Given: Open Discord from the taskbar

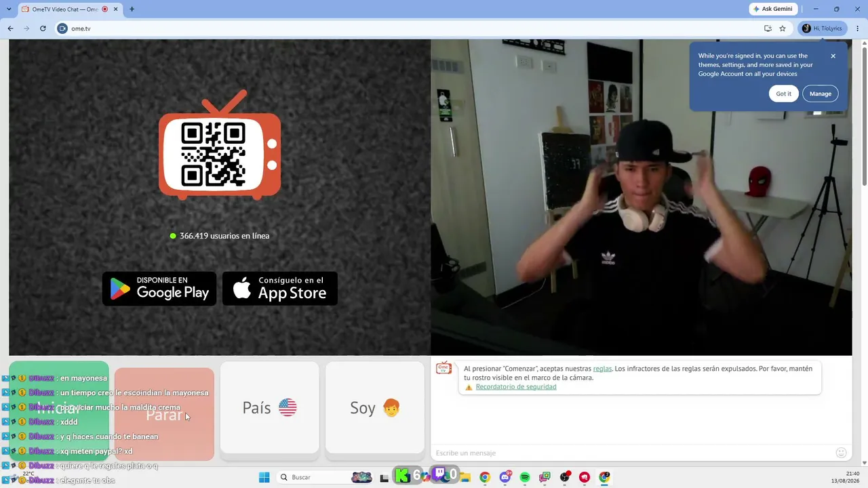Looking at the screenshot, I should pyautogui.click(x=505, y=477).
